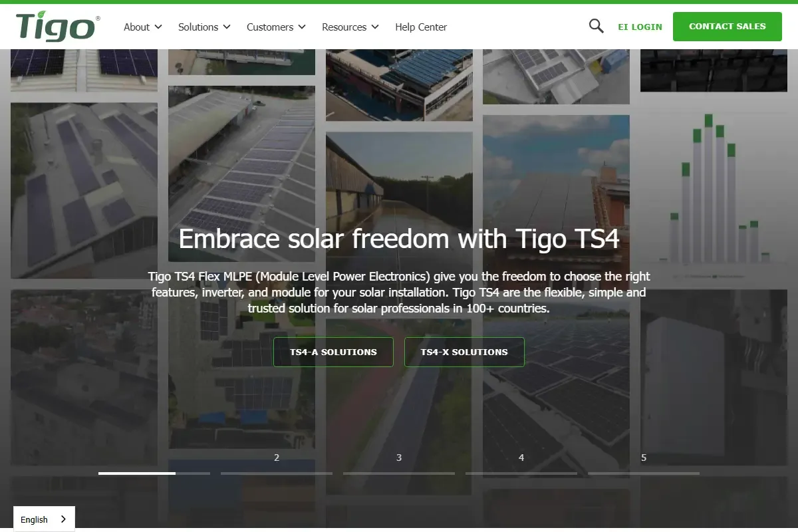Expand the Resources menu
Viewport: 798px width, 532px height.
coord(350,27)
